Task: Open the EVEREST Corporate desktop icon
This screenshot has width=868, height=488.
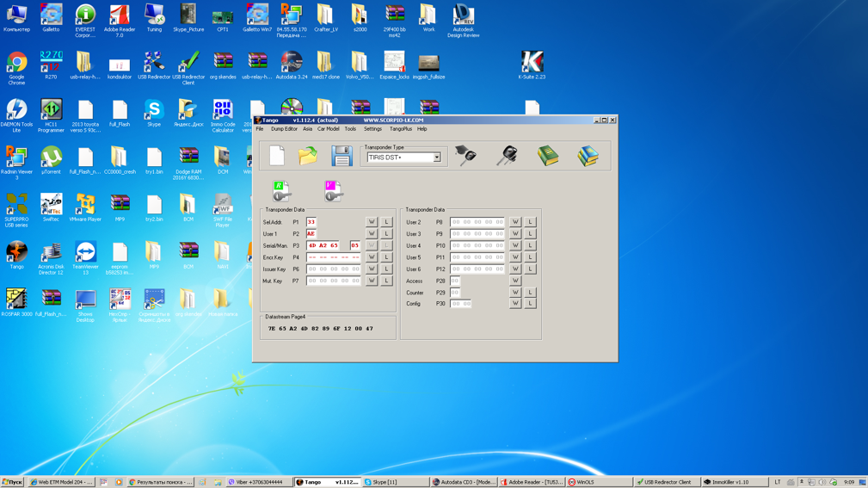Action: click(85, 21)
